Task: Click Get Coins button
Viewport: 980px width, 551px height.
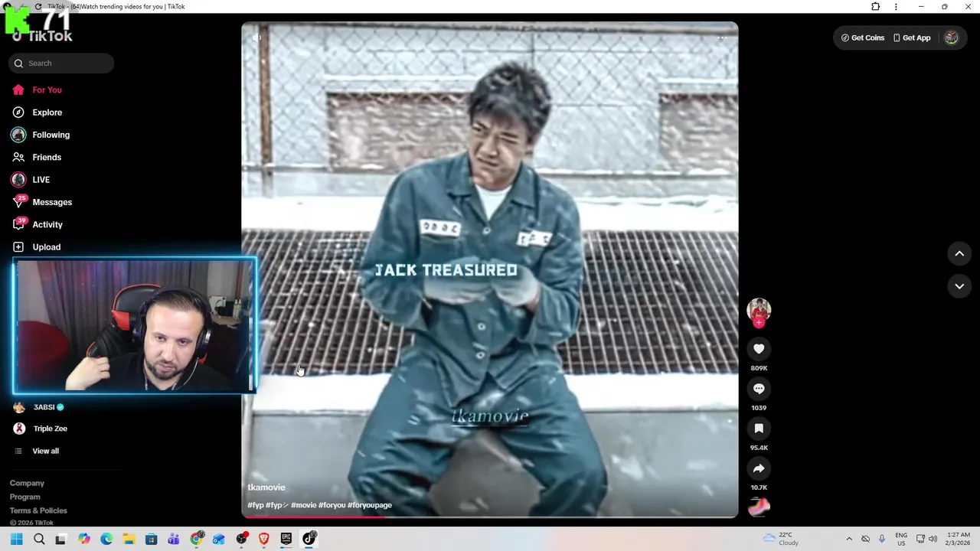Action: [863, 37]
